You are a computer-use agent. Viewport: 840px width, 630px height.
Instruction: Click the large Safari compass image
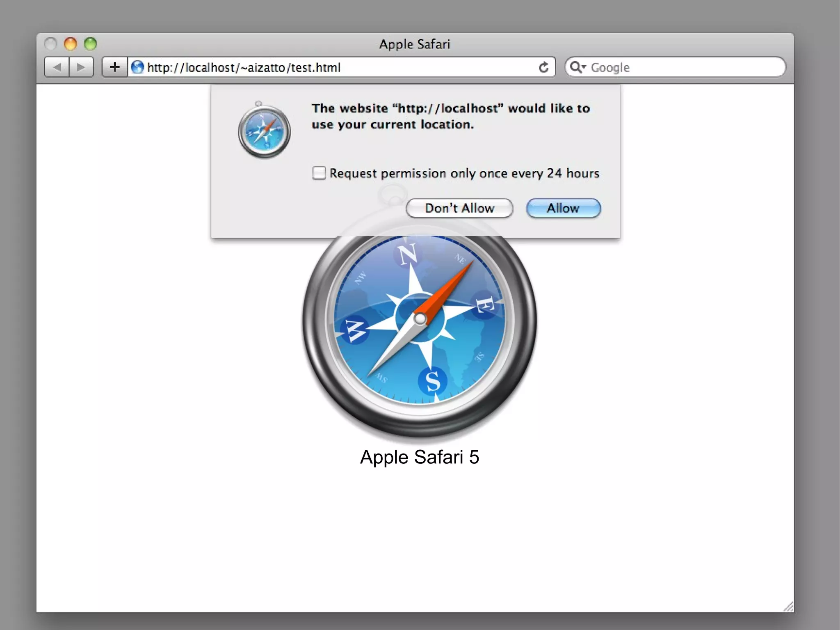click(x=420, y=324)
